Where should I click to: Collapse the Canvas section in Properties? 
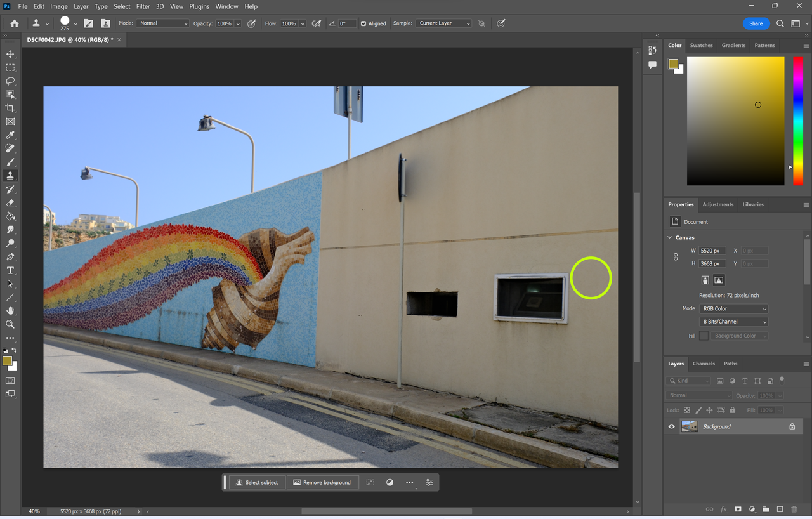pyautogui.click(x=669, y=237)
